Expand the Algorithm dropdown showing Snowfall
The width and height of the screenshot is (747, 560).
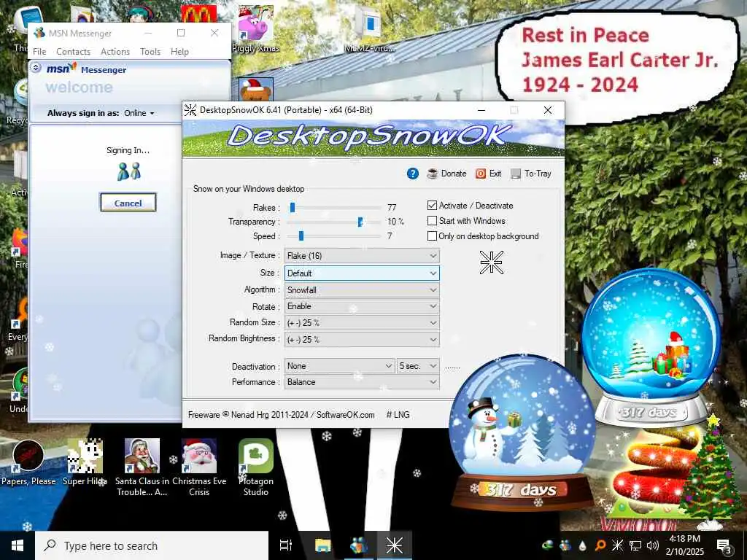(362, 290)
